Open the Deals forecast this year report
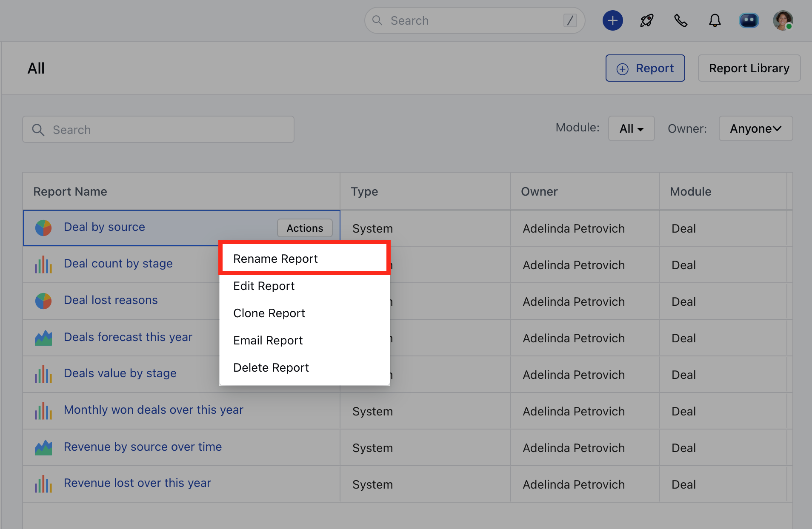Image resolution: width=812 pixels, height=529 pixels. [128, 337]
